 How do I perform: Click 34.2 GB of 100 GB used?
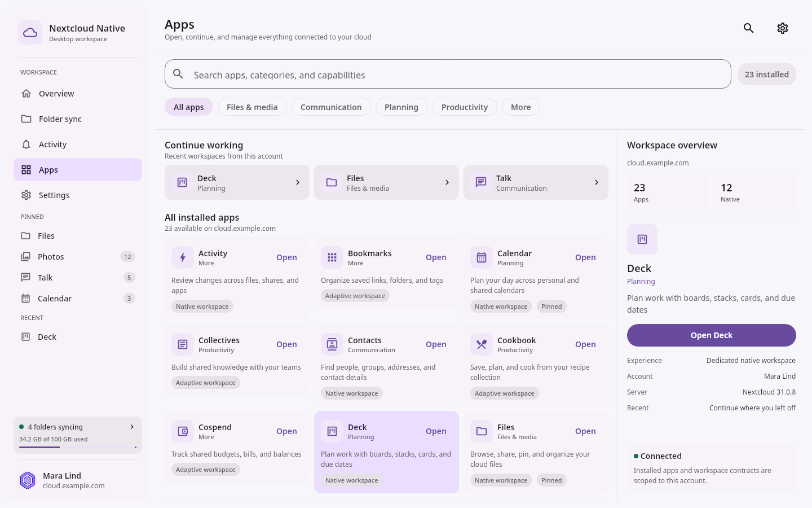54,439
